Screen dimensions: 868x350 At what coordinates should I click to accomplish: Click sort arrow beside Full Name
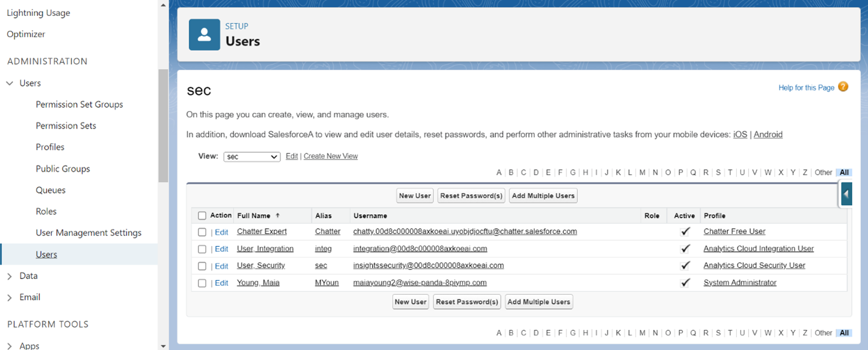point(278,215)
